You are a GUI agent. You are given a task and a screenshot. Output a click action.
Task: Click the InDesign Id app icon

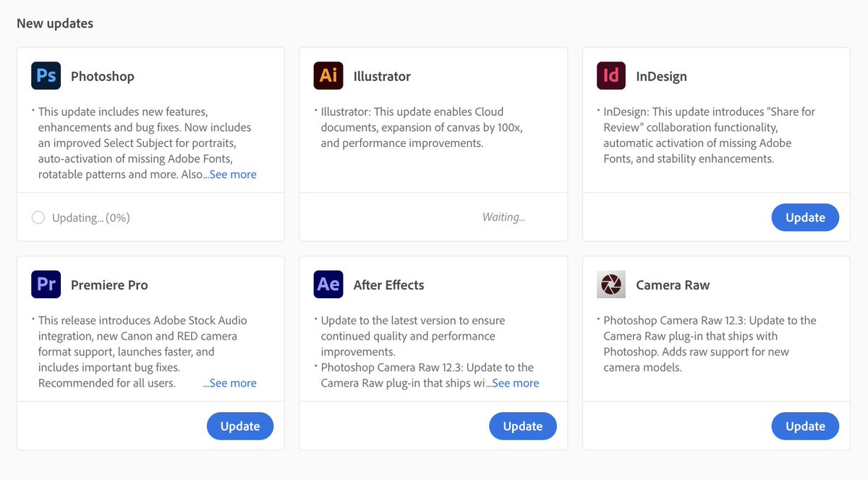(611, 76)
